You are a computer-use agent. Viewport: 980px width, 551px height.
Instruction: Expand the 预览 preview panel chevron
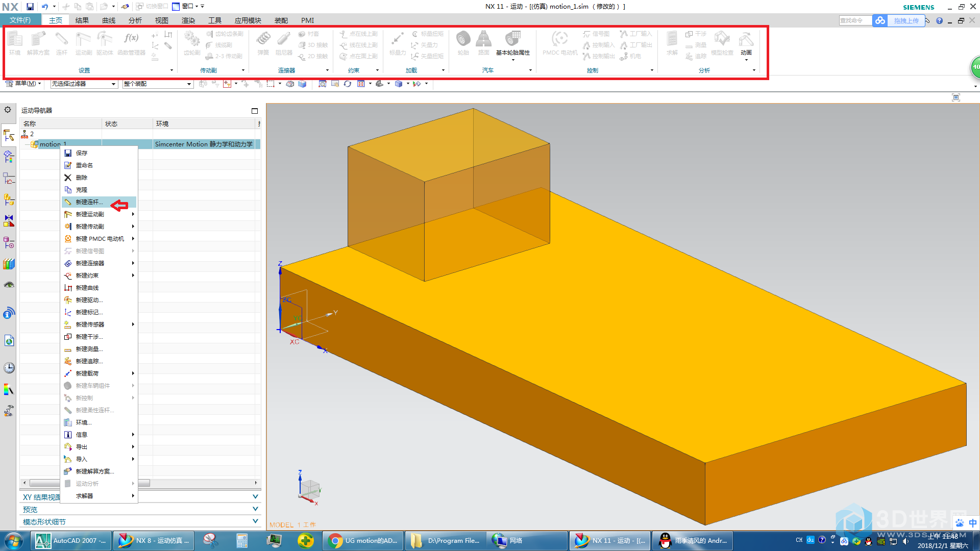pyautogui.click(x=255, y=509)
